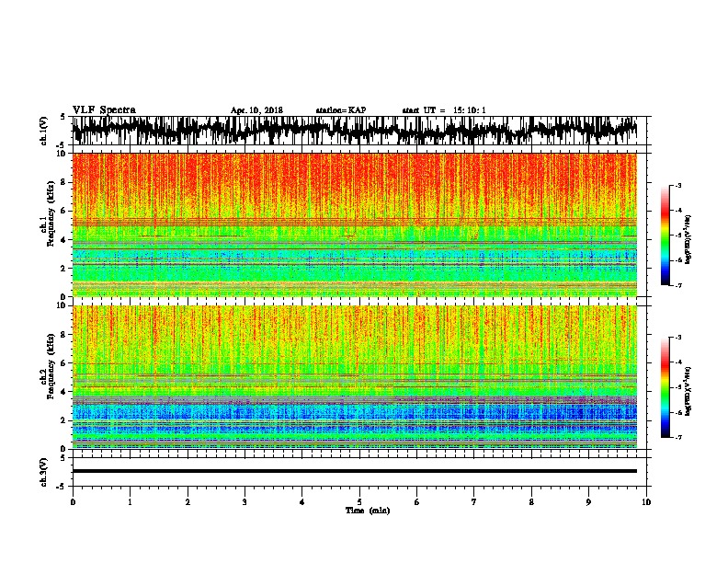Click the ch.1 frequency tick label "4"
Screen dimensions: 728x563
(63, 240)
